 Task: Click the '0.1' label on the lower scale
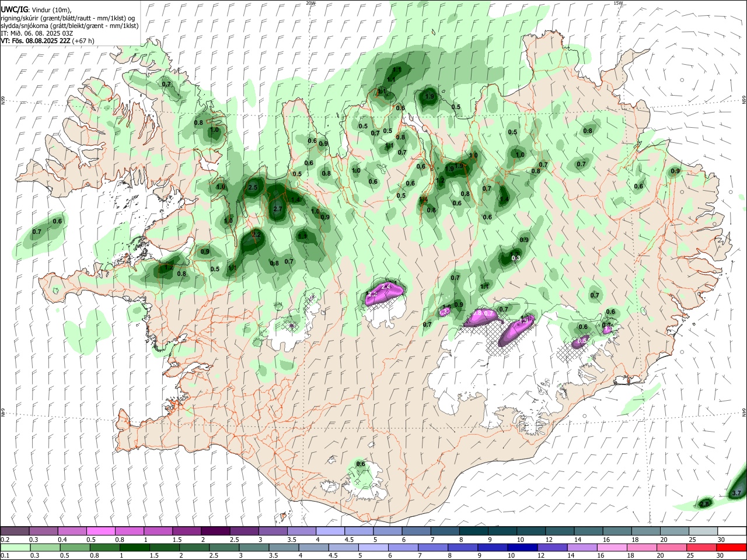5,556
